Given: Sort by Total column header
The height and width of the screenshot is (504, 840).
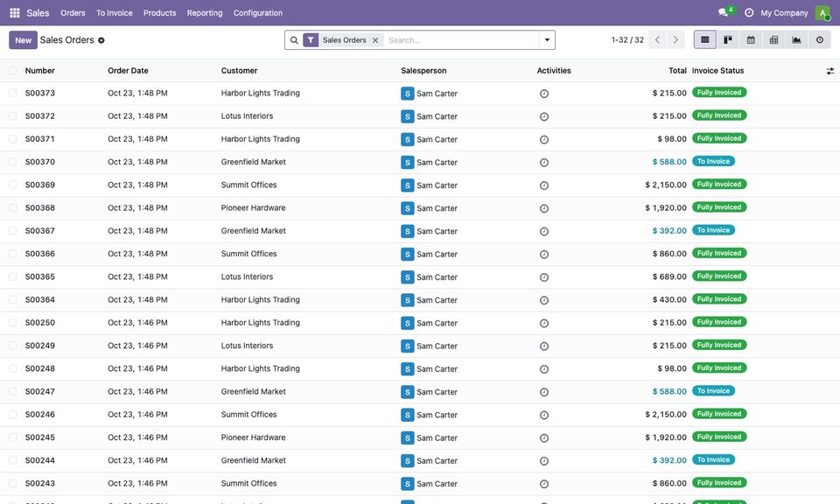Looking at the screenshot, I should (677, 71).
